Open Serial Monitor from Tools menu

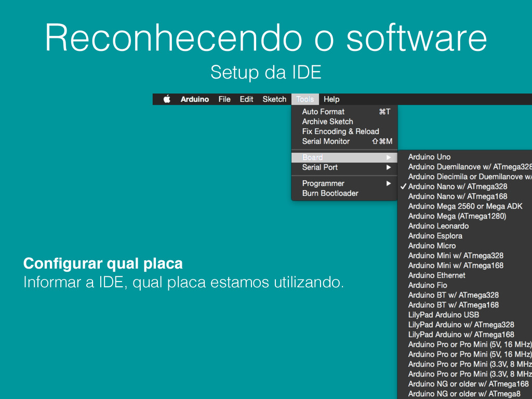[344, 141]
